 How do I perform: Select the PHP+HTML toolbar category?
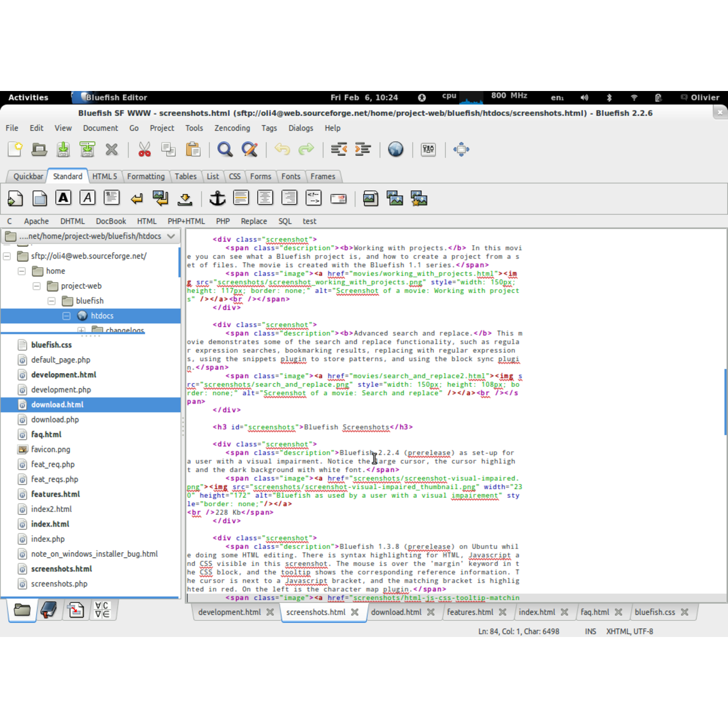pyautogui.click(x=187, y=221)
